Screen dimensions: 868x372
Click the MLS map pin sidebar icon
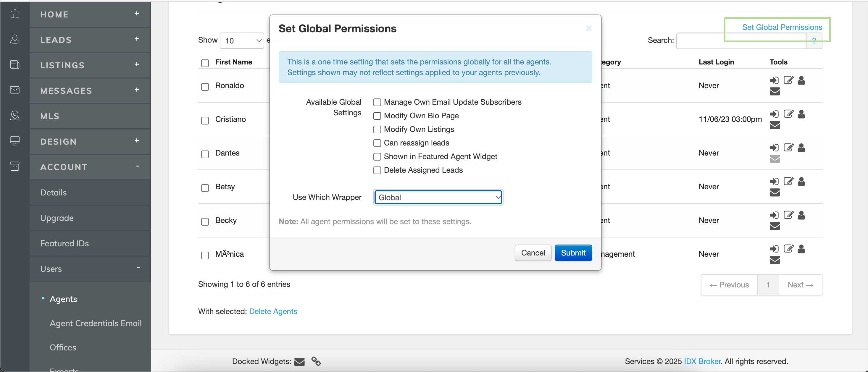pyautogui.click(x=14, y=115)
